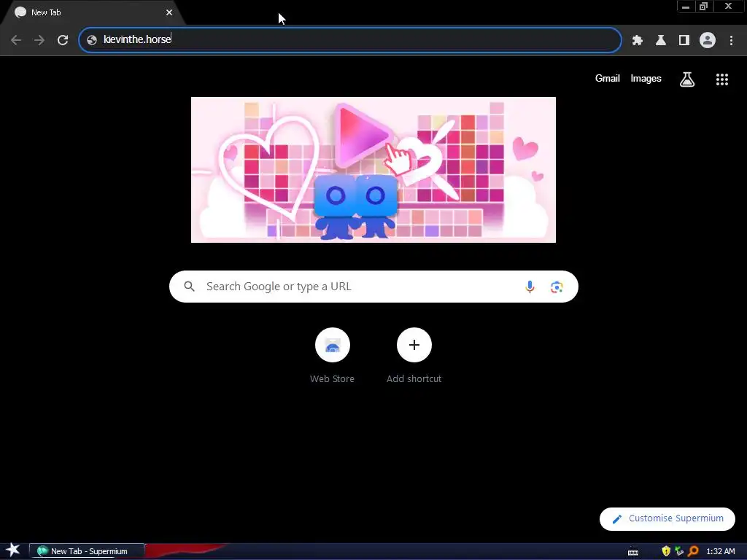
Task: Go forward using the forward arrow
Action: click(39, 40)
